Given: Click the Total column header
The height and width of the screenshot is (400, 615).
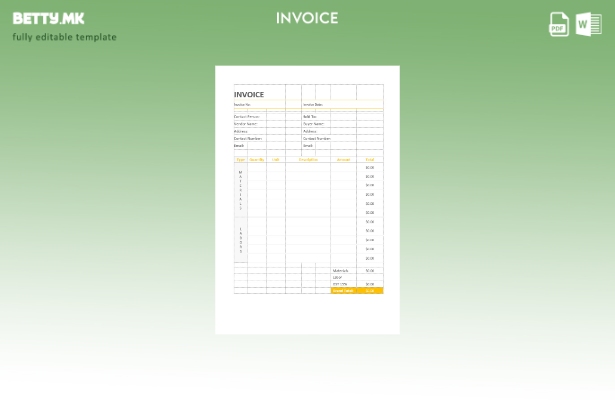Looking at the screenshot, I should pos(370,159).
